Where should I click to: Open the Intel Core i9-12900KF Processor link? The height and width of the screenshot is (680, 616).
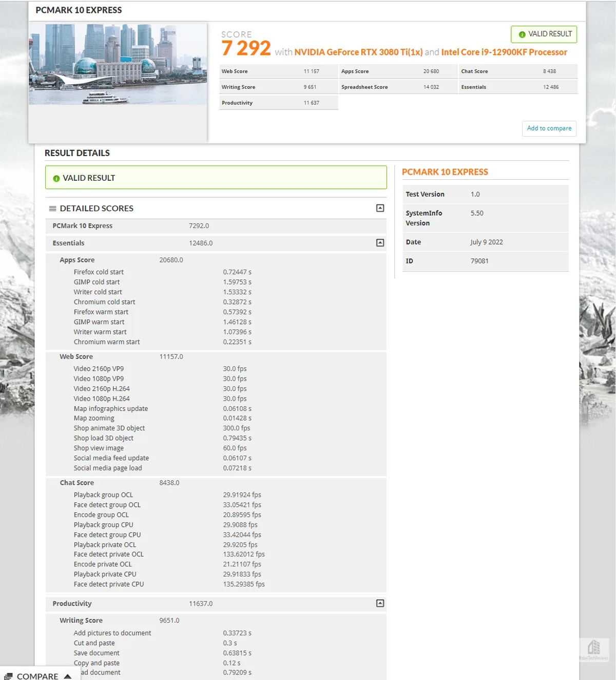pos(504,52)
